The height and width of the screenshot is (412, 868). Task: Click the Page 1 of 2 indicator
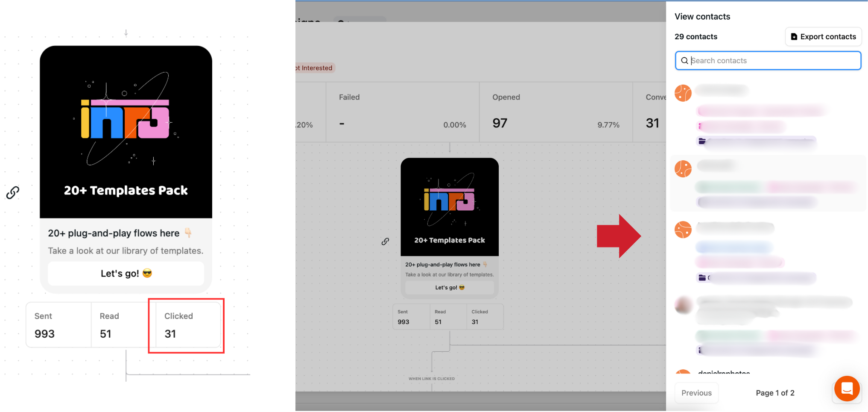tap(775, 393)
